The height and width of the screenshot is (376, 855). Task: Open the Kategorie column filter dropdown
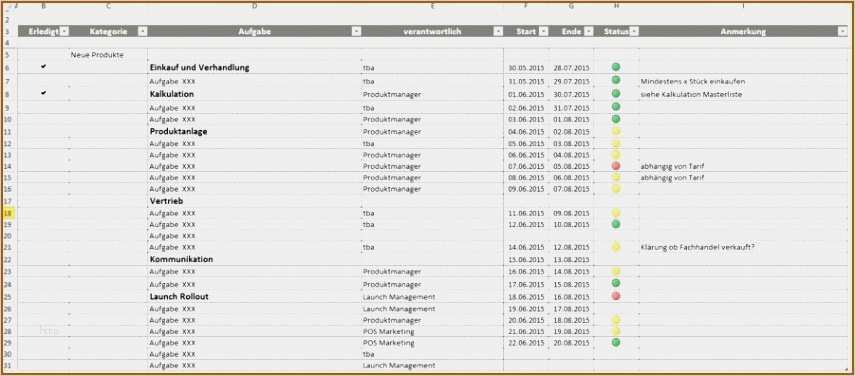click(142, 32)
